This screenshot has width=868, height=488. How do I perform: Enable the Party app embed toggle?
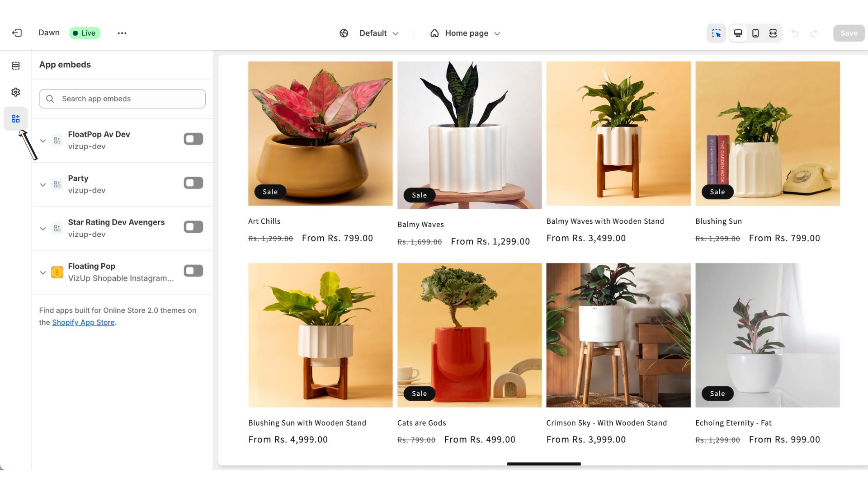coord(193,183)
